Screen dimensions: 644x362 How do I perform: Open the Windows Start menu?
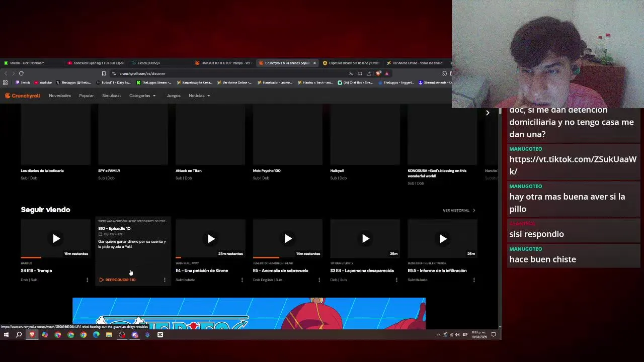[6, 335]
